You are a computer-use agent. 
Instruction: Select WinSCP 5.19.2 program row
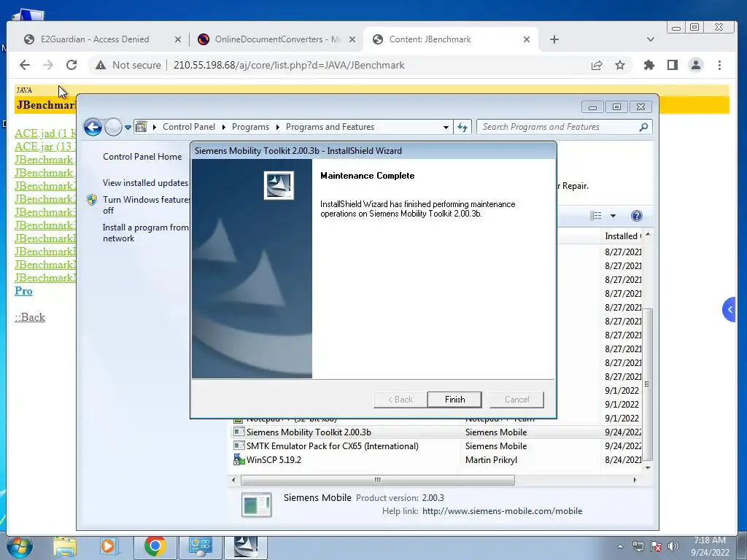[436, 460]
